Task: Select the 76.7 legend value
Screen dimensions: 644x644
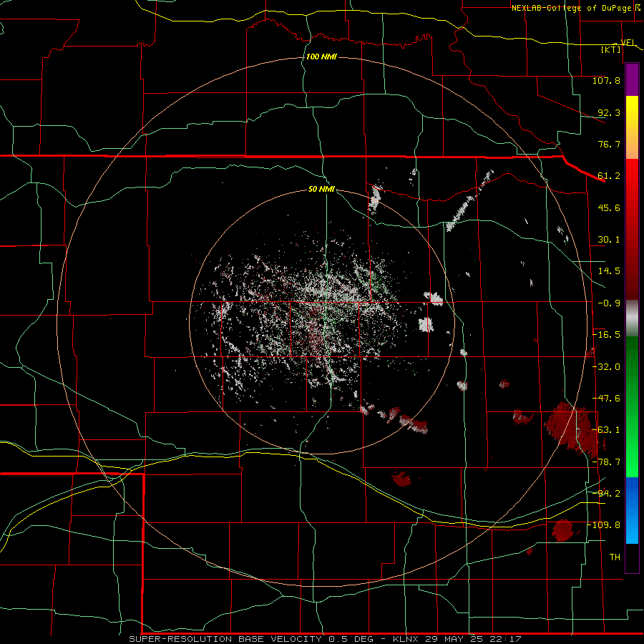Action: click(609, 144)
